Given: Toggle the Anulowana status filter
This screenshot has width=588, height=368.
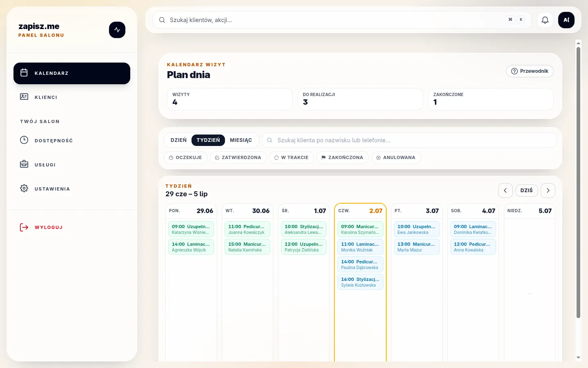Looking at the screenshot, I should [396, 157].
